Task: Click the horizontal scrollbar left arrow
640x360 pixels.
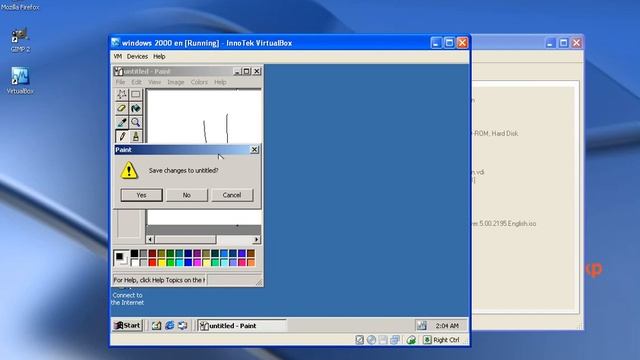Action: [x=150, y=240]
